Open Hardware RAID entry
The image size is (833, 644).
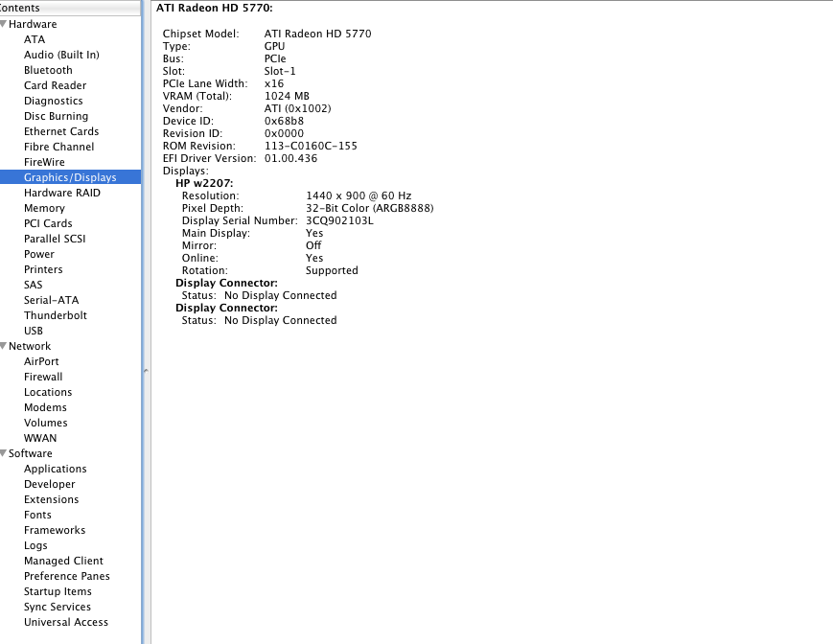tap(62, 193)
